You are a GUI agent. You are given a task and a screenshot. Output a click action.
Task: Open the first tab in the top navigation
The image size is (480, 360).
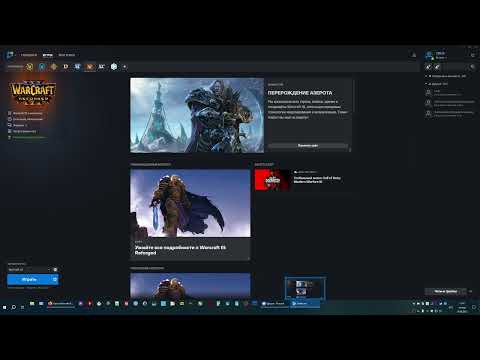click(29, 55)
